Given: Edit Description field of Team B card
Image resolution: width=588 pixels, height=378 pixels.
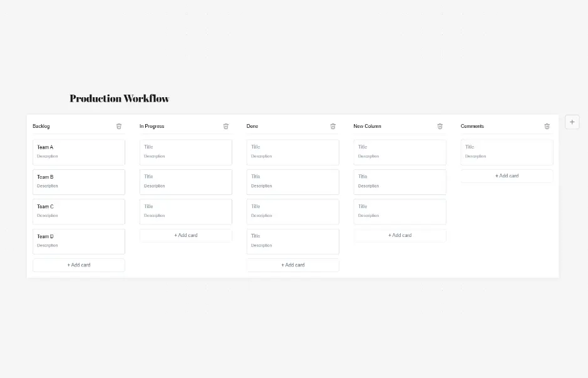Looking at the screenshot, I should tap(47, 186).
